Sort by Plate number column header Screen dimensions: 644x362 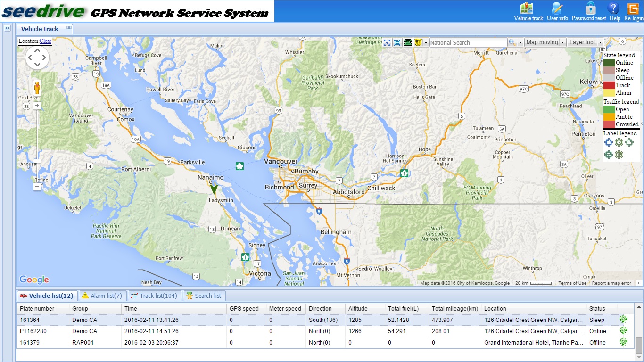pyautogui.click(x=43, y=309)
